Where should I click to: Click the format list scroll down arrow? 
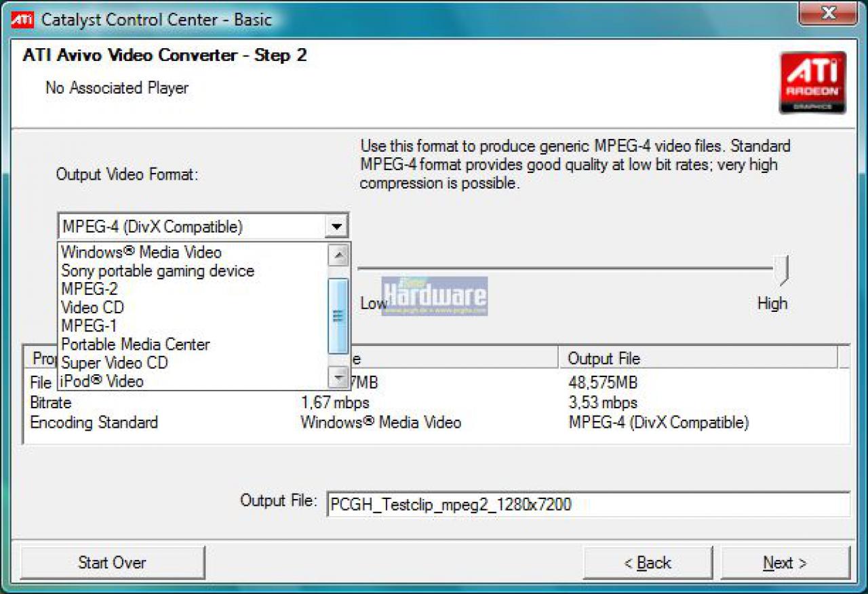click(338, 376)
